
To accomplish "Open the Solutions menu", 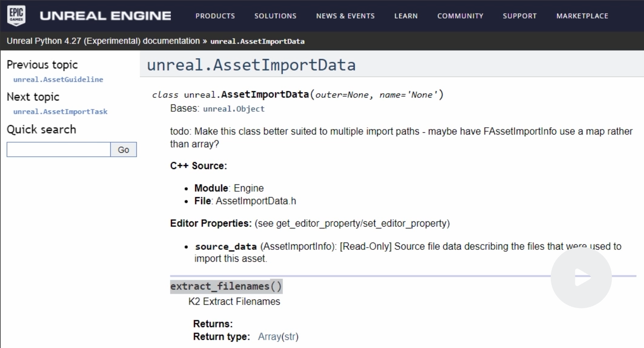I will pos(275,16).
